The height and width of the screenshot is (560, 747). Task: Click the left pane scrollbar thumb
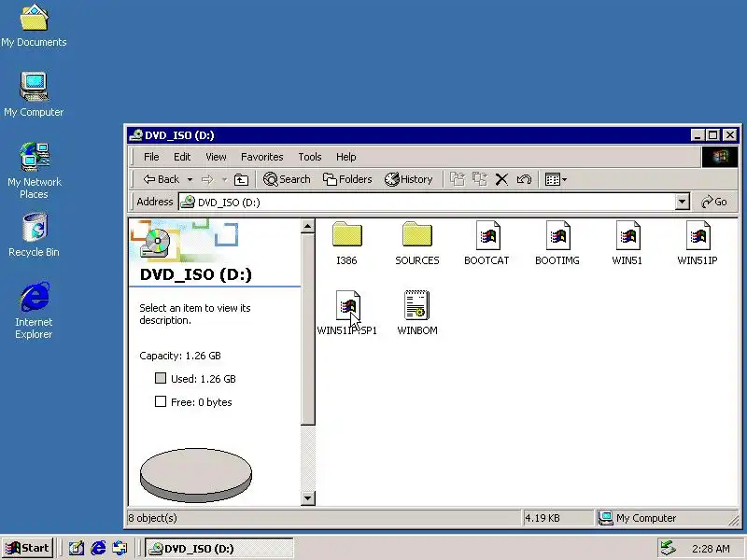click(308, 329)
